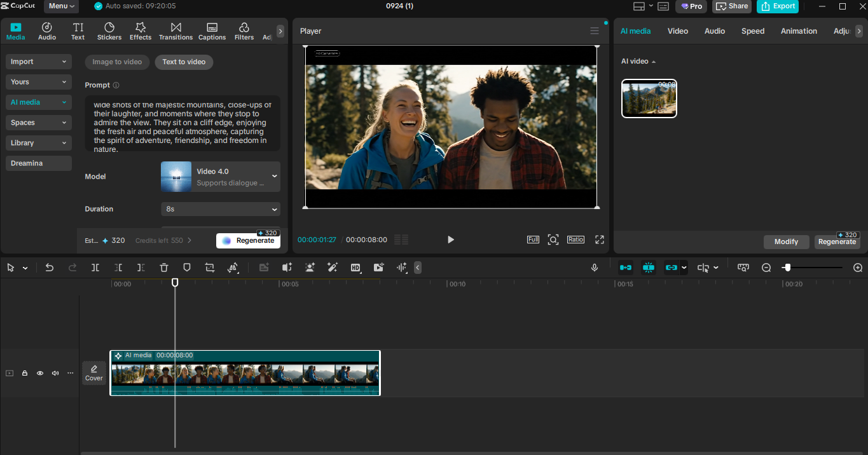Open the CapCut Menu
Image resolution: width=868 pixels, height=455 pixels.
60,6
